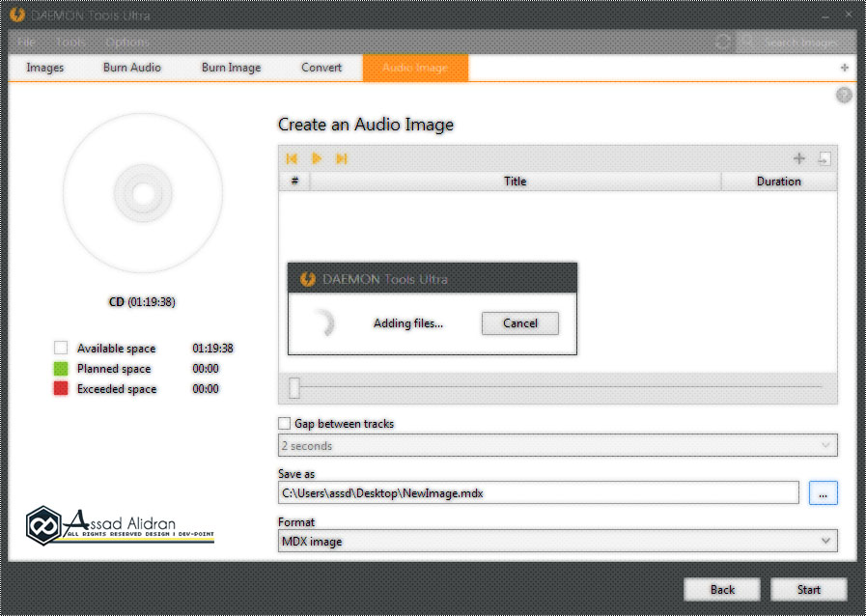The image size is (866, 616).
Task: Add audio files with the plus icon
Action: click(x=798, y=159)
